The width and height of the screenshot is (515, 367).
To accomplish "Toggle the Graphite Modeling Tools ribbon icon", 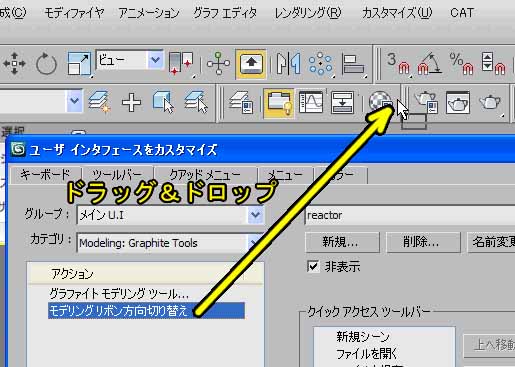I will point(278,103).
